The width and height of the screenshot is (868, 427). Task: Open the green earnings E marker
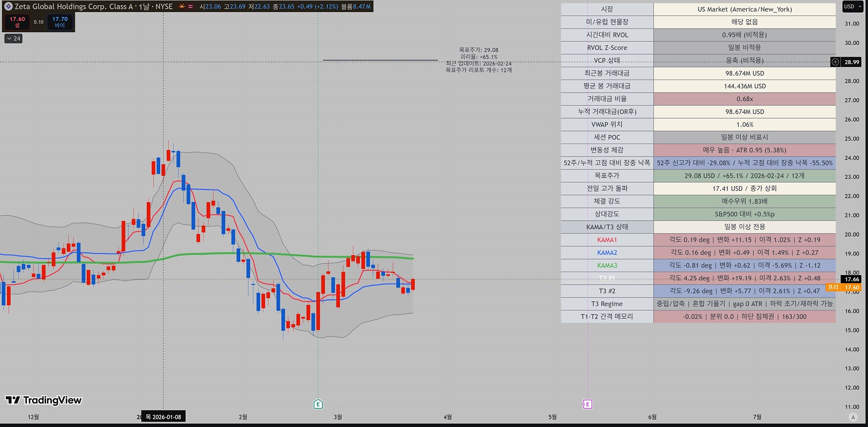318,404
